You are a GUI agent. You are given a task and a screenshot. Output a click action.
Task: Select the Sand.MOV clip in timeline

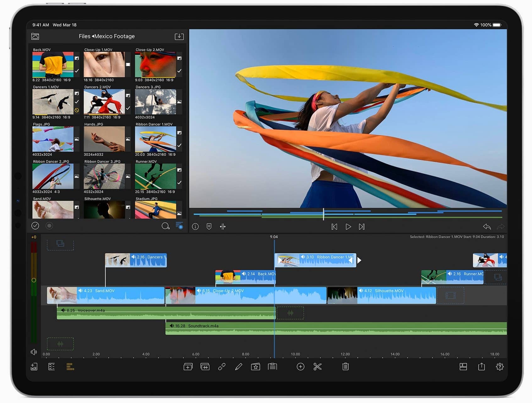pos(106,295)
